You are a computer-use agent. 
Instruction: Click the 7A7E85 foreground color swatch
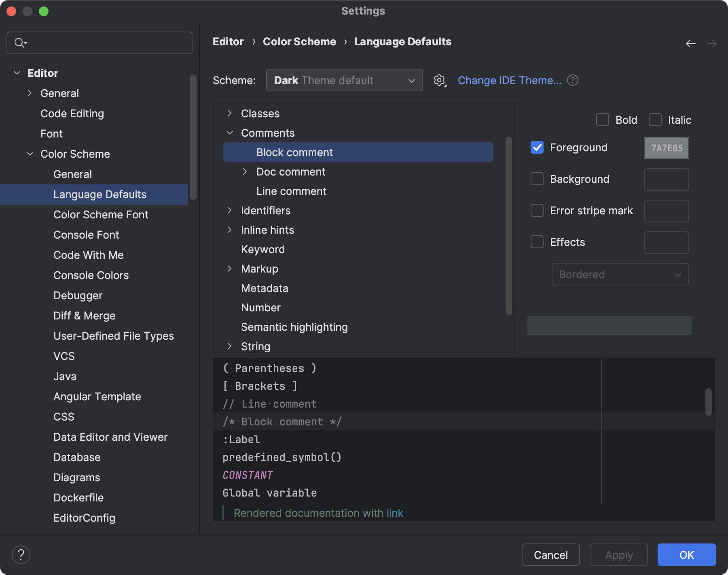[x=666, y=148]
